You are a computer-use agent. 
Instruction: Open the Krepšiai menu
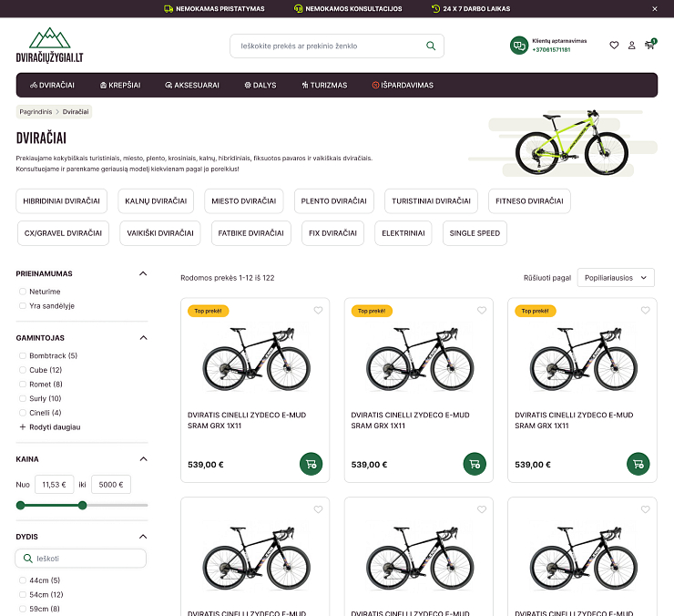coord(120,85)
